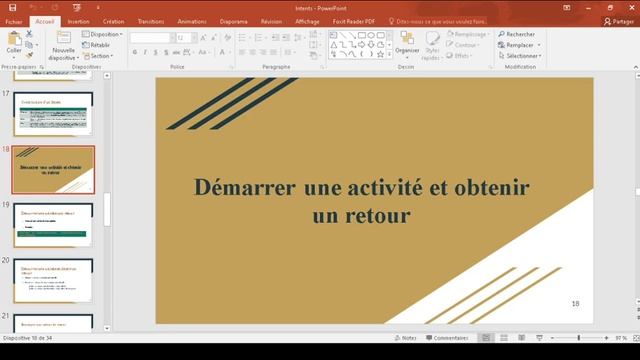Select the triangle shape in shapes gallery

point(333,45)
